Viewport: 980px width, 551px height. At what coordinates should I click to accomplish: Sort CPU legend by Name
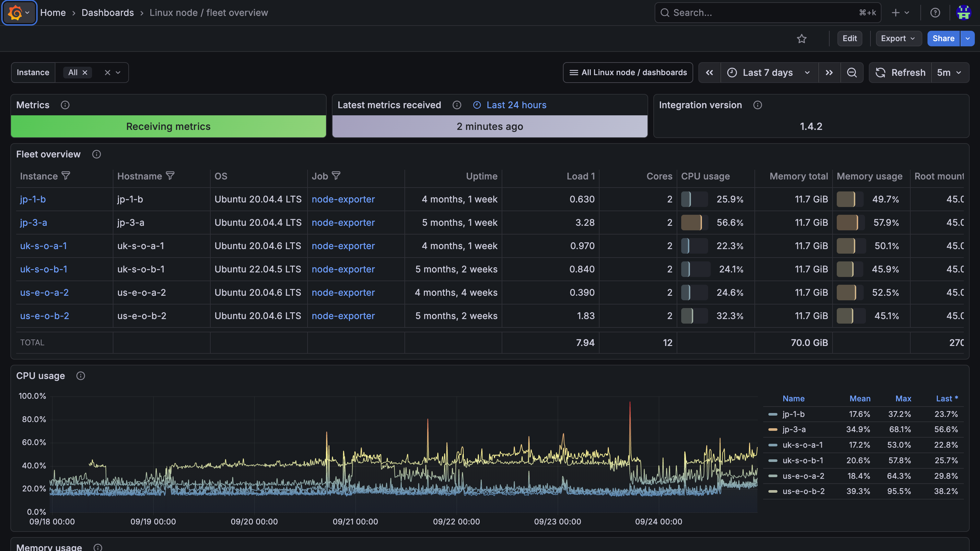click(x=794, y=398)
